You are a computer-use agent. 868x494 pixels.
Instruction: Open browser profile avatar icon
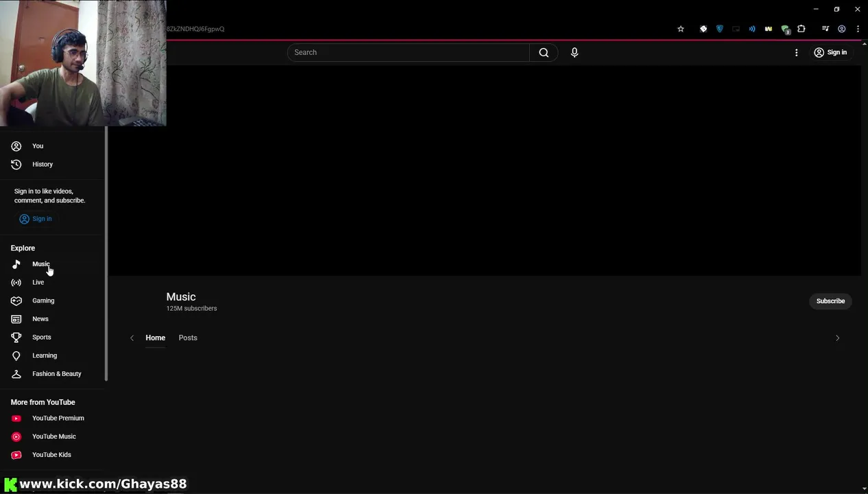(x=842, y=29)
